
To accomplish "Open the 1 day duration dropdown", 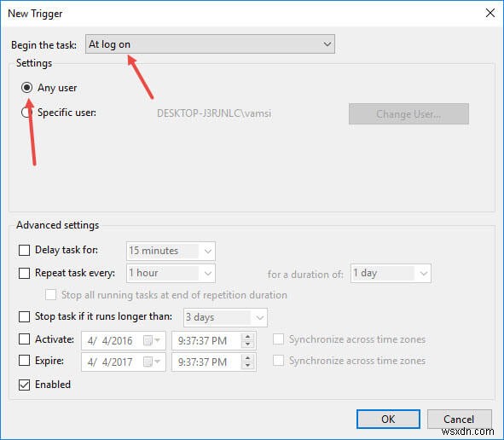I will point(391,274).
